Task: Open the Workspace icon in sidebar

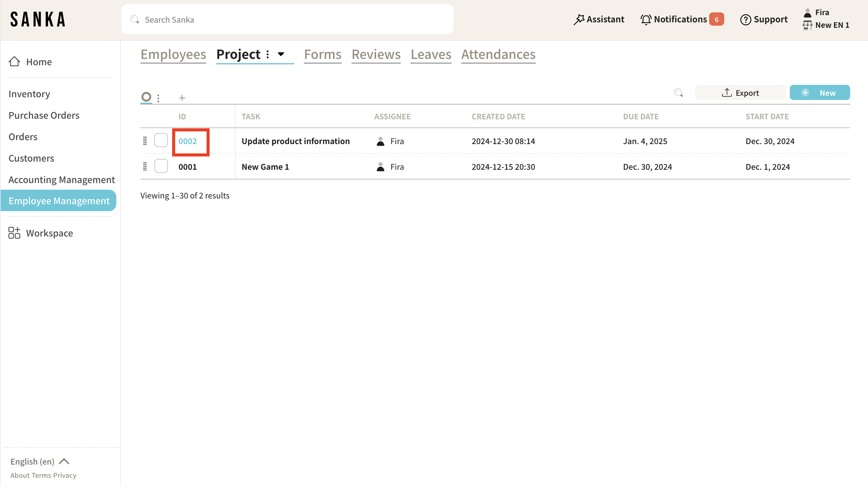Action: point(14,233)
